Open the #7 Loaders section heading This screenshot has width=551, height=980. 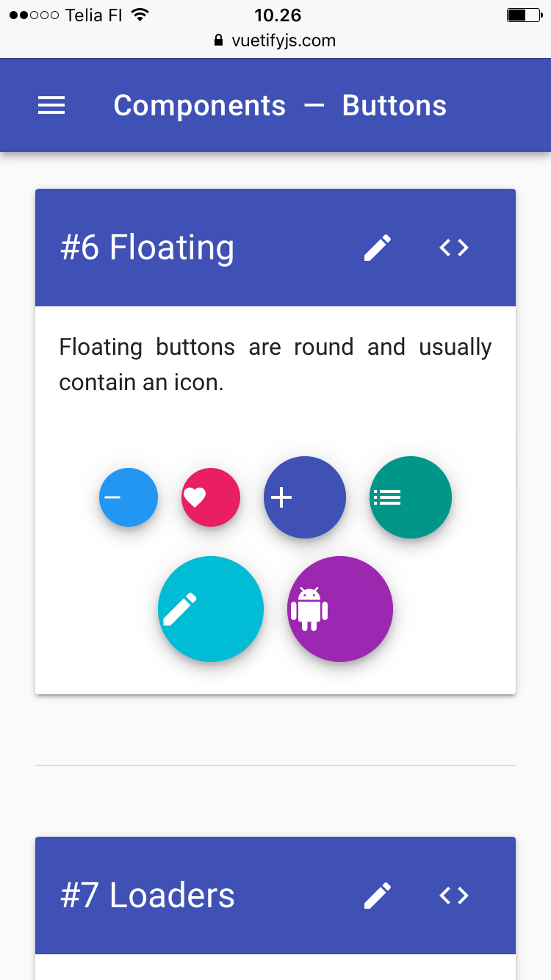click(146, 896)
